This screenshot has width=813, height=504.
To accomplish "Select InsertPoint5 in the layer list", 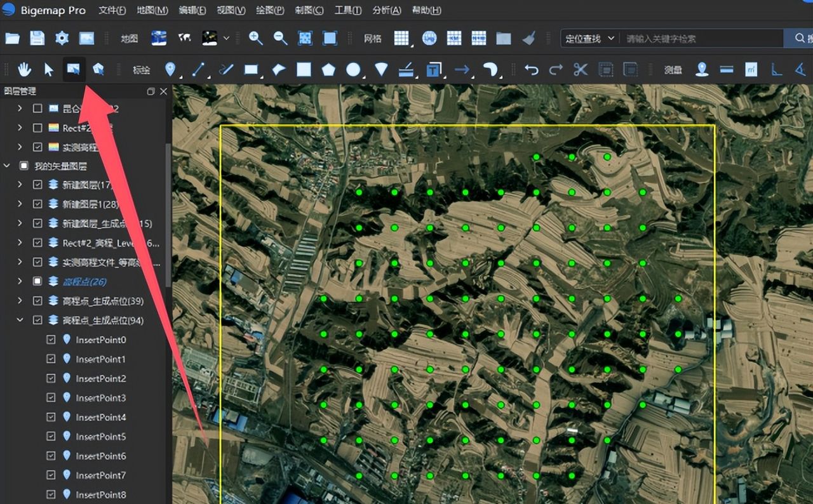I will (100, 437).
